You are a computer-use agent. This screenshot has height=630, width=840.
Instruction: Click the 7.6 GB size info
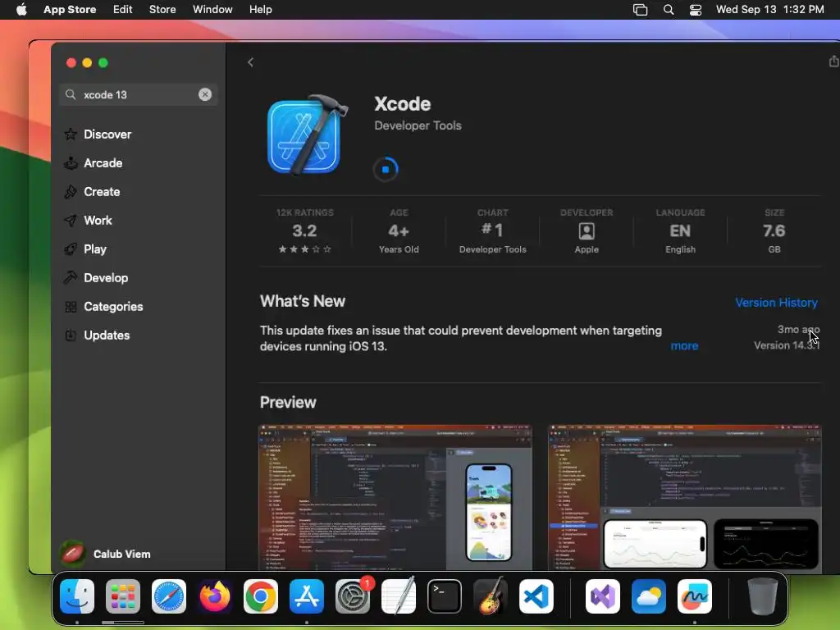point(774,231)
